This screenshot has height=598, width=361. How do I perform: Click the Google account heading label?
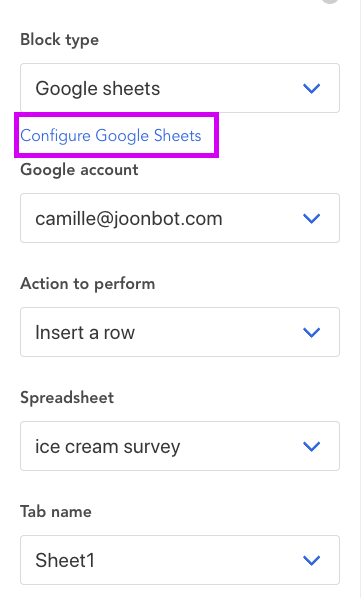[79, 170]
